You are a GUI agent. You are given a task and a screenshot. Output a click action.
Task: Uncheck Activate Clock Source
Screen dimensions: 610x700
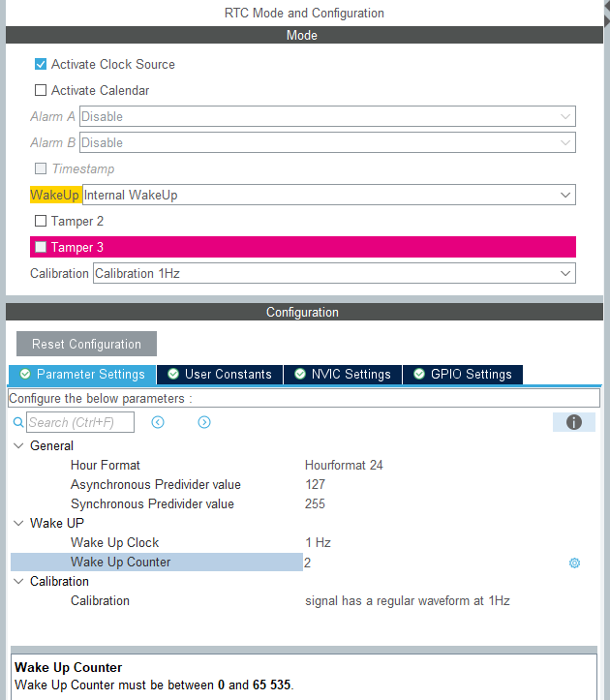[41, 65]
